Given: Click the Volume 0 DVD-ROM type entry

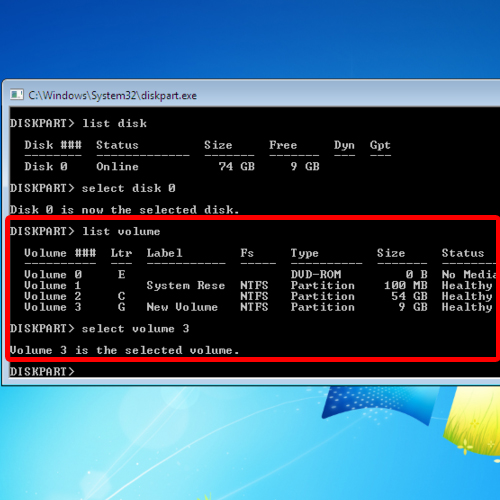Looking at the screenshot, I should pyautogui.click(x=316, y=274).
